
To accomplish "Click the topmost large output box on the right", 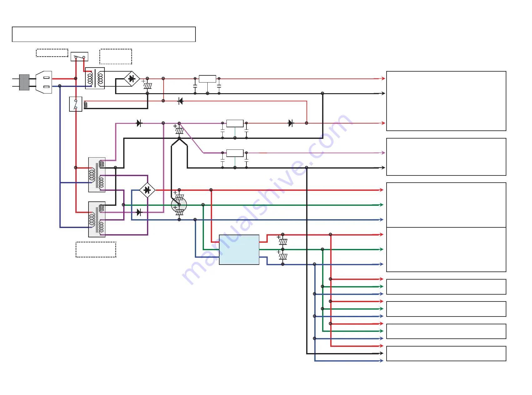I will pyautogui.click(x=446, y=101).
